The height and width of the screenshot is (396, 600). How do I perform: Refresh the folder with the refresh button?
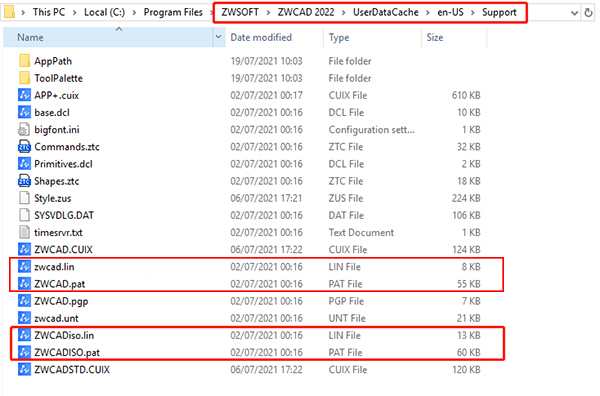589,13
